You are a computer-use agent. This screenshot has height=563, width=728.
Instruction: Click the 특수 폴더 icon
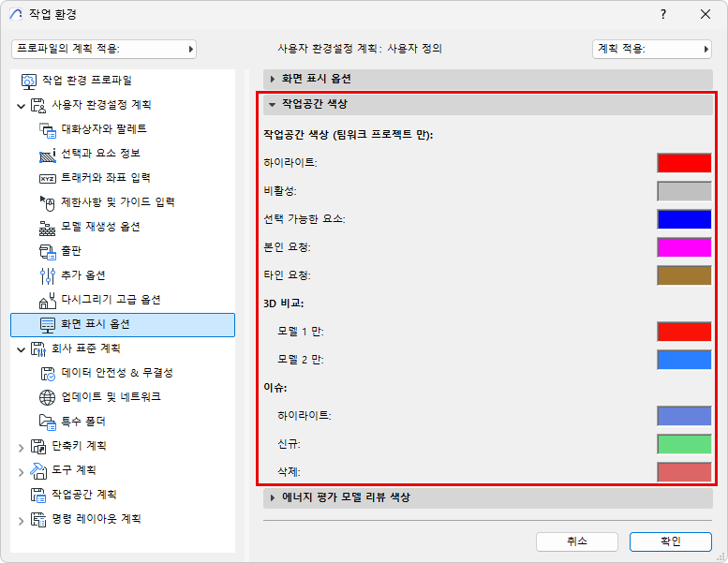pos(48,422)
